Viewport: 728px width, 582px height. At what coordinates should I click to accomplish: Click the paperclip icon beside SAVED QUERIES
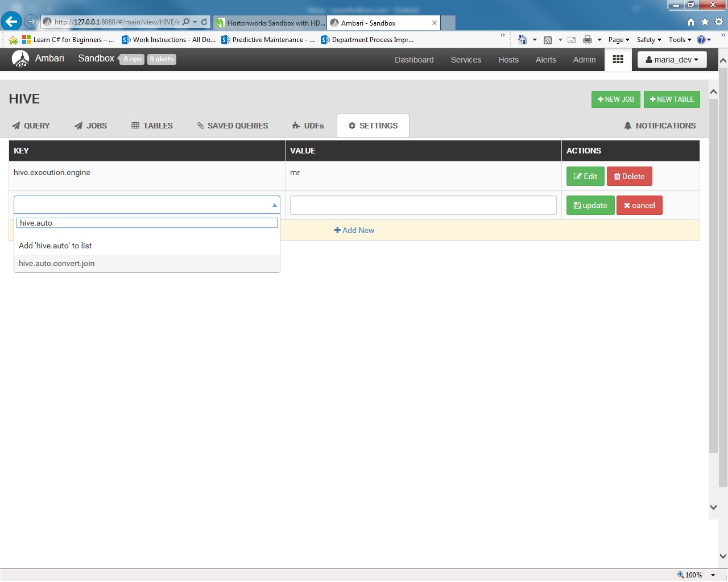[x=200, y=126]
